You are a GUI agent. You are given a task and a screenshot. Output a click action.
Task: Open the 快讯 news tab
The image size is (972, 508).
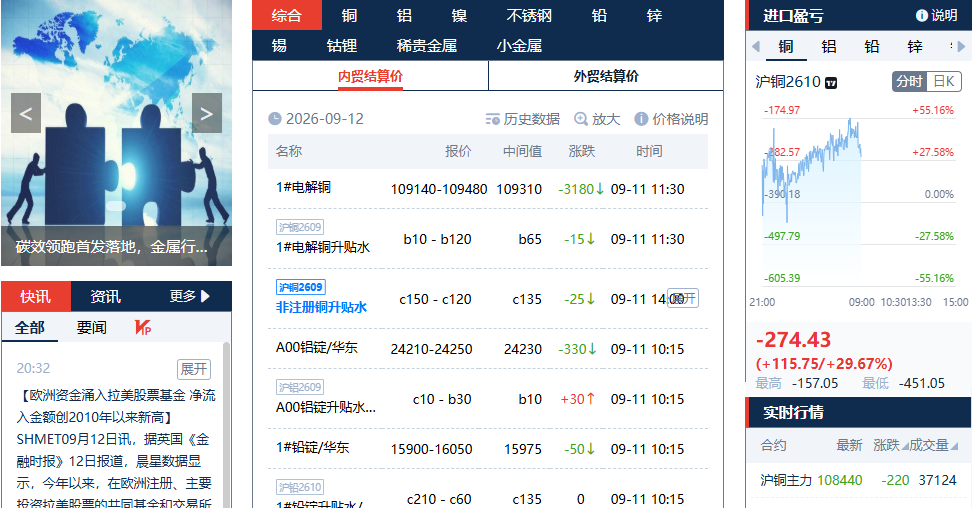tap(36, 296)
